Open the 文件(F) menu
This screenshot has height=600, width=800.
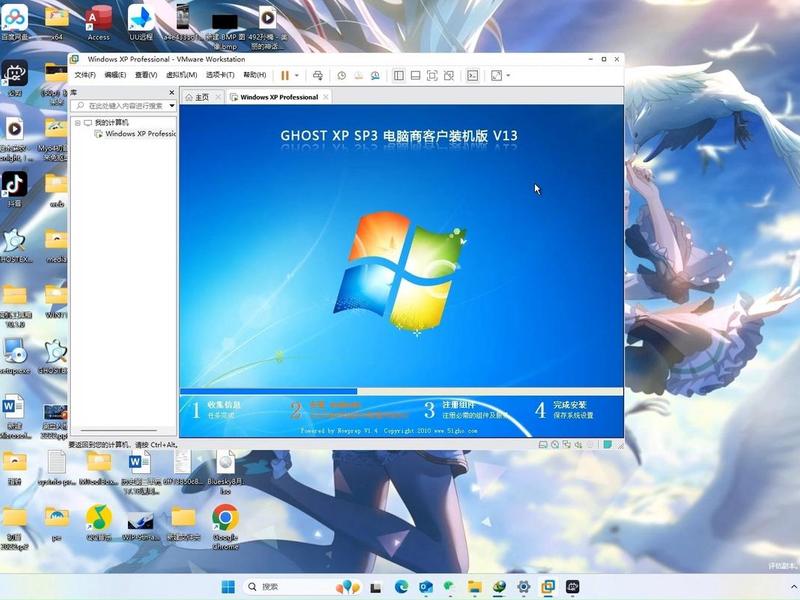pos(85,75)
